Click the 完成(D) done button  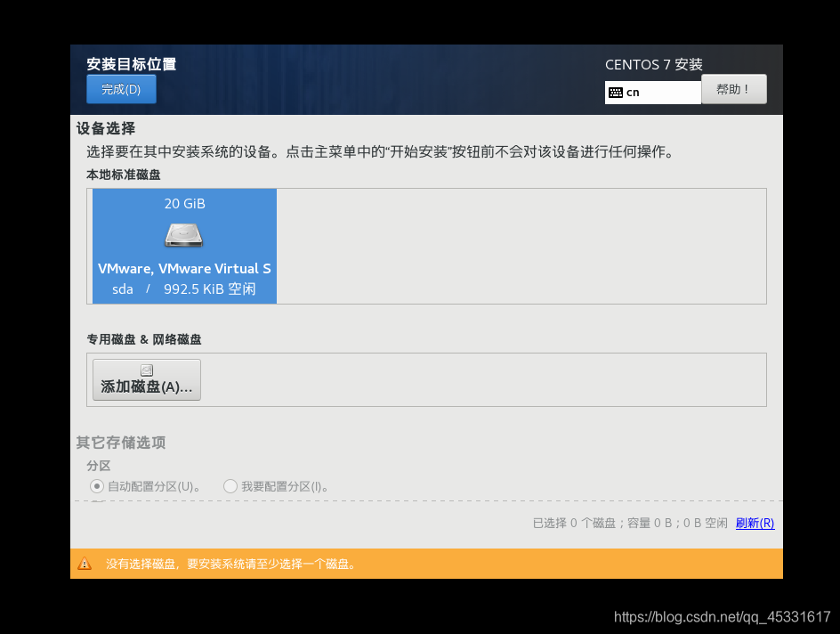click(122, 89)
